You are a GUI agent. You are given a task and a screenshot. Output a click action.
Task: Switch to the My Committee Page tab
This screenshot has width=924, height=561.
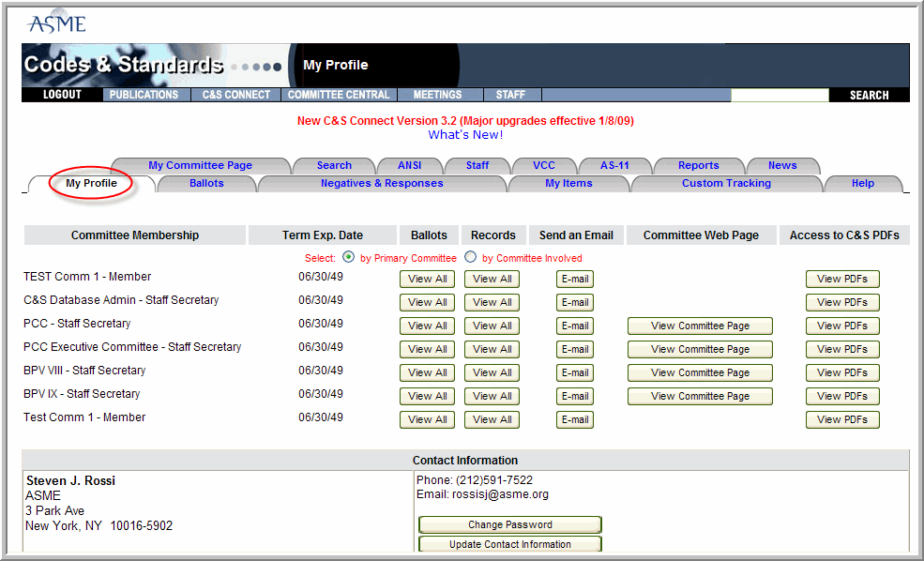[201, 166]
